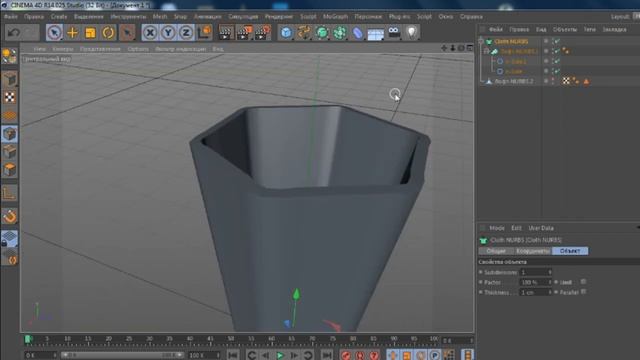Viewport: 640px width, 360px height.
Task: Click the Subdivisions value field
Action: (536, 272)
